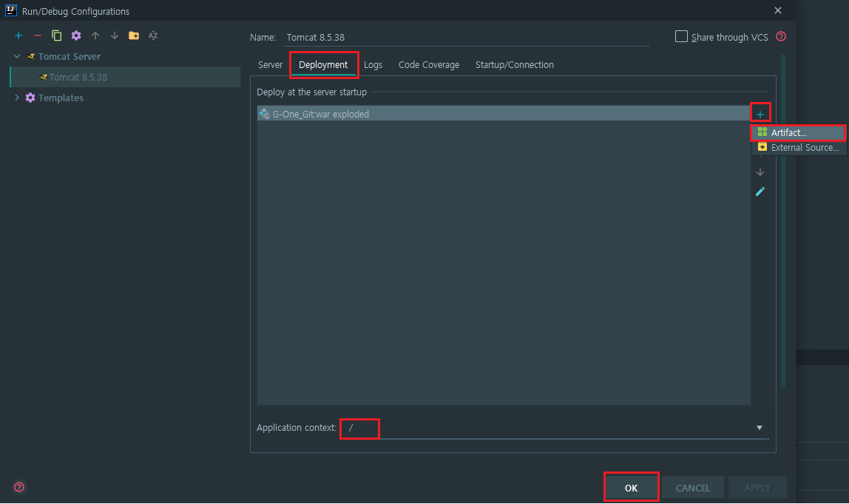Collapse the Tomcat Server tree node
The width and height of the screenshot is (849, 504).
click(17, 56)
